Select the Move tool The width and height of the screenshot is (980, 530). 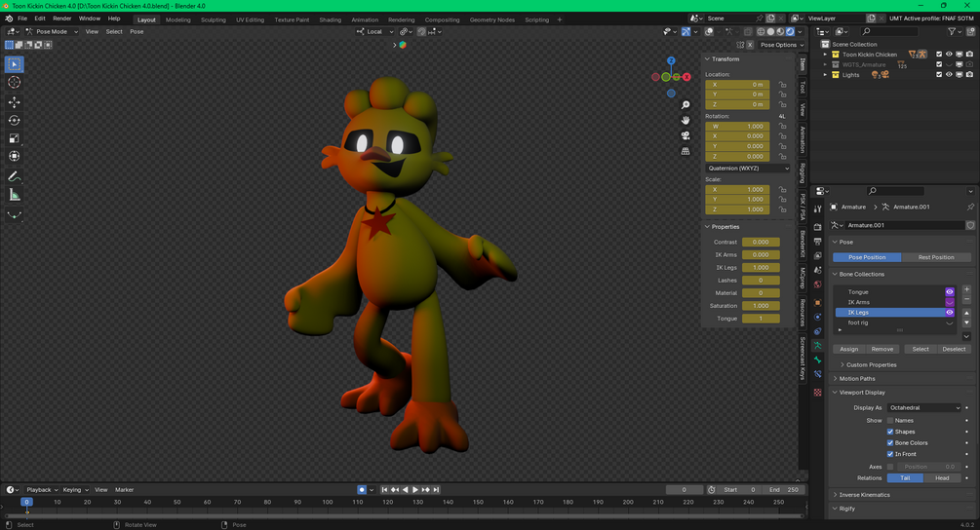pyautogui.click(x=14, y=101)
